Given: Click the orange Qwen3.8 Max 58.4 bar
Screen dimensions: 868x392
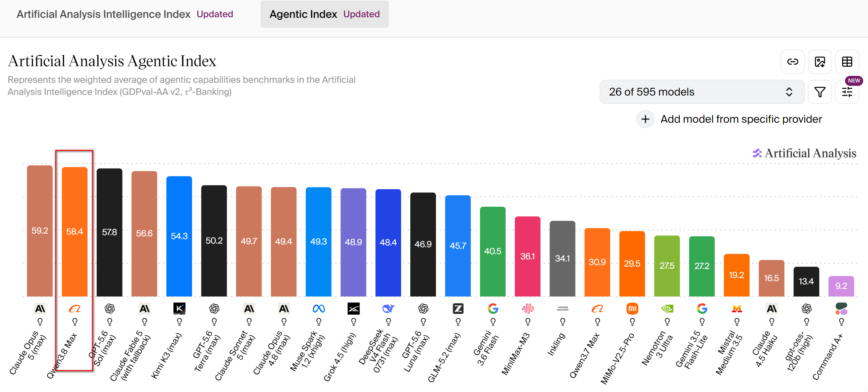Looking at the screenshot, I should point(75,232).
